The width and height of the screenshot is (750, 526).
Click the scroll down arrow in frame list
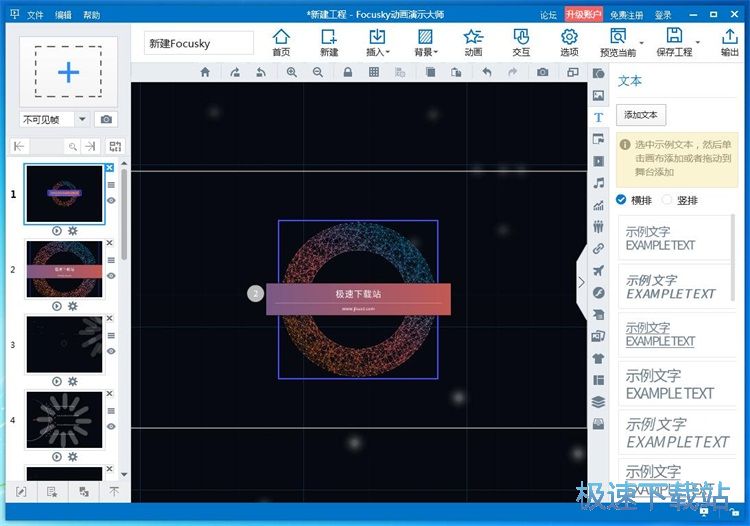coord(124,475)
